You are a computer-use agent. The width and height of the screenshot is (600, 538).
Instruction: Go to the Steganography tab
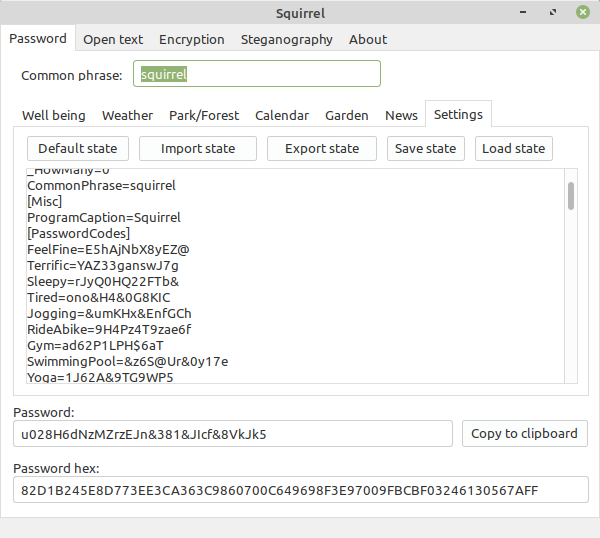pos(287,39)
